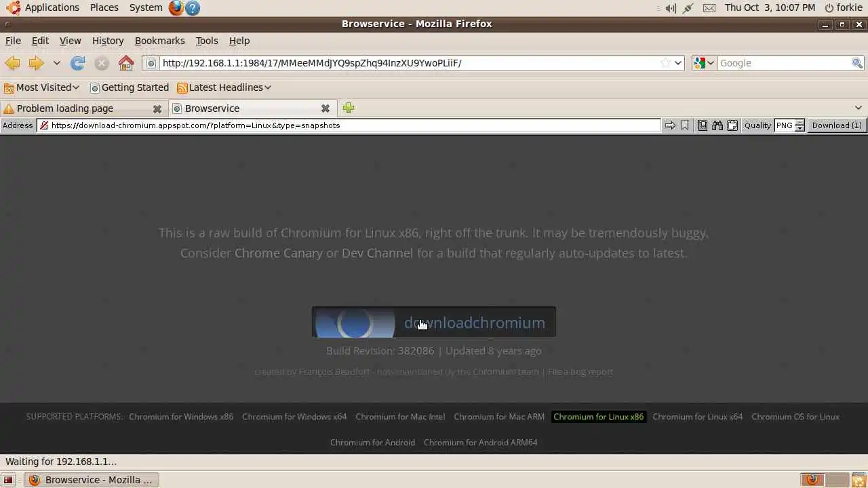Select the Browservice tab
Screen dimensions: 868x488
click(x=251, y=108)
